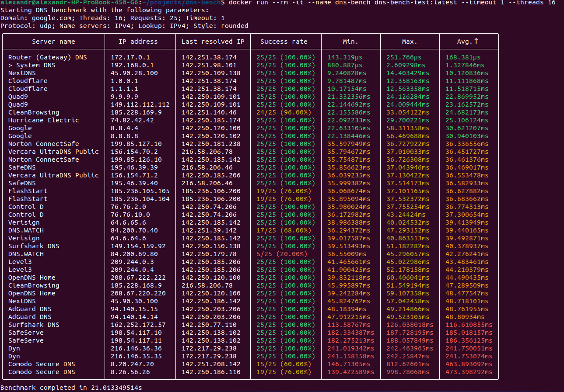Click the "17/25 (68.00%)" success rate
Image resolution: width=564 pixels, height=392 pixels.
(x=284, y=230)
